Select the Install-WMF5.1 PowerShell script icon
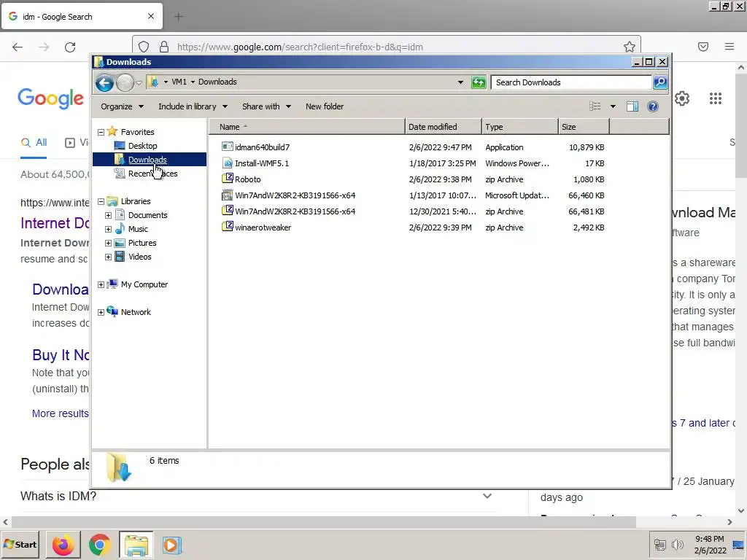The width and height of the screenshot is (747, 560). coord(228,163)
